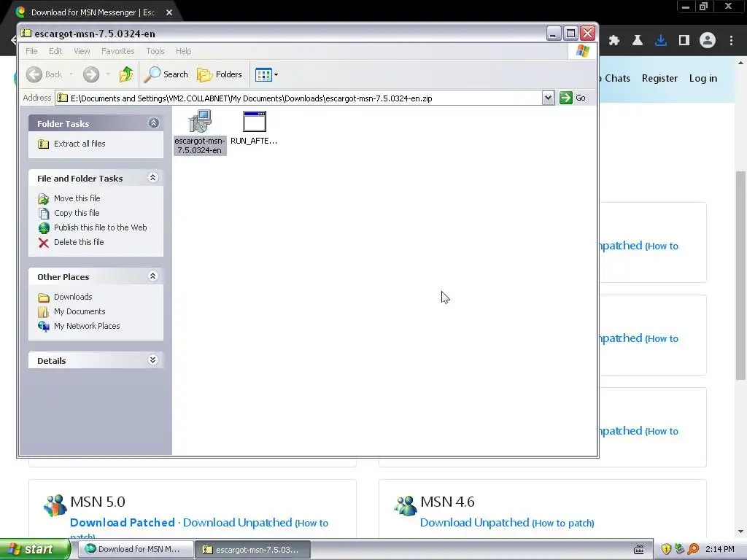Screen dimensions: 747x560
Task: Click Publish this file to the Web
Action: tap(100, 227)
